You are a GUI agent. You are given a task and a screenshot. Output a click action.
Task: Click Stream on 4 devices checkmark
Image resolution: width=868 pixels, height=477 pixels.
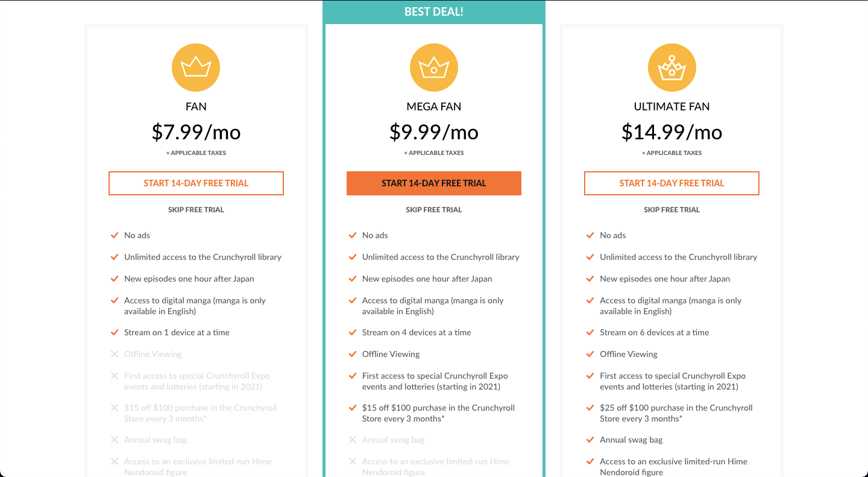[x=352, y=332]
